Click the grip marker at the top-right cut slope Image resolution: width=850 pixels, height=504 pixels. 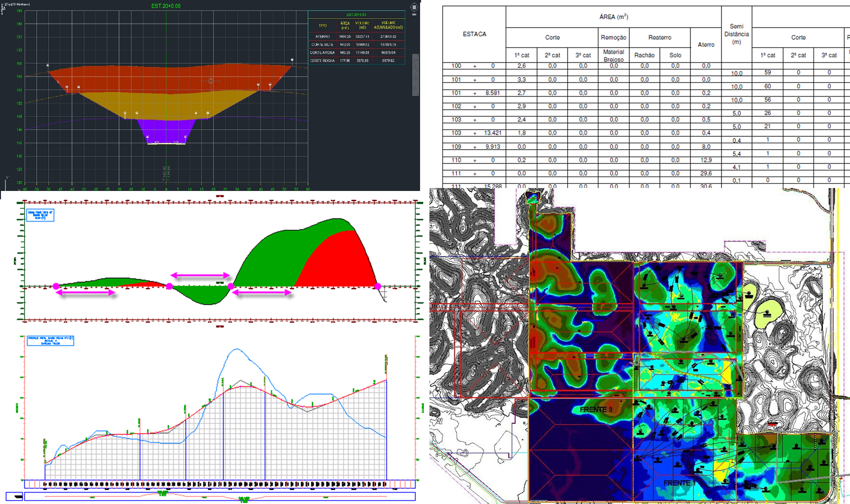[x=292, y=61]
